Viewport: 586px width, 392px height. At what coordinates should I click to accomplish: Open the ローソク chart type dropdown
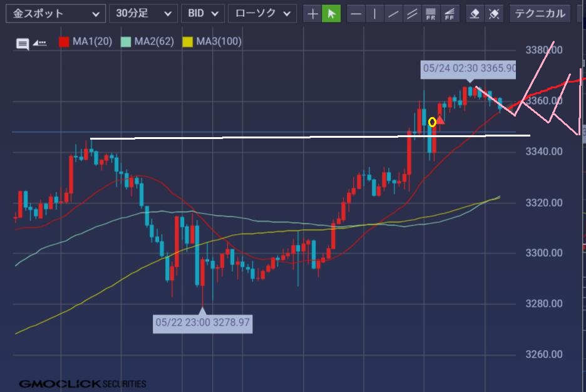[262, 14]
